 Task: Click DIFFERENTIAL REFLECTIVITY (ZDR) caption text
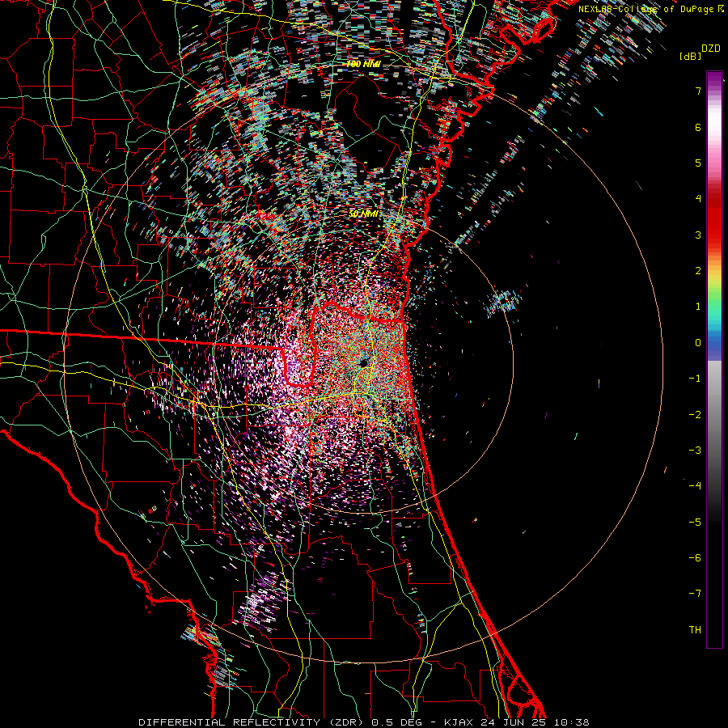[252, 722]
